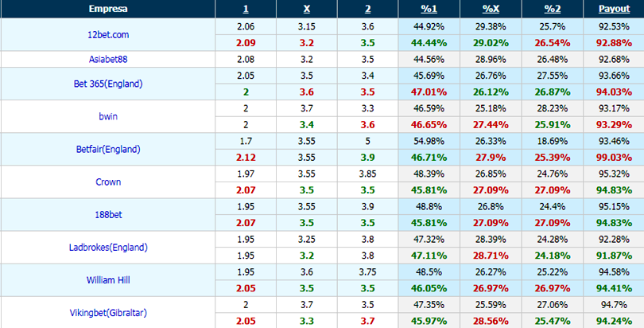This screenshot has height=328, width=644.
Task: Select 12bet.com opening home odds 2.06
Action: [246, 27]
